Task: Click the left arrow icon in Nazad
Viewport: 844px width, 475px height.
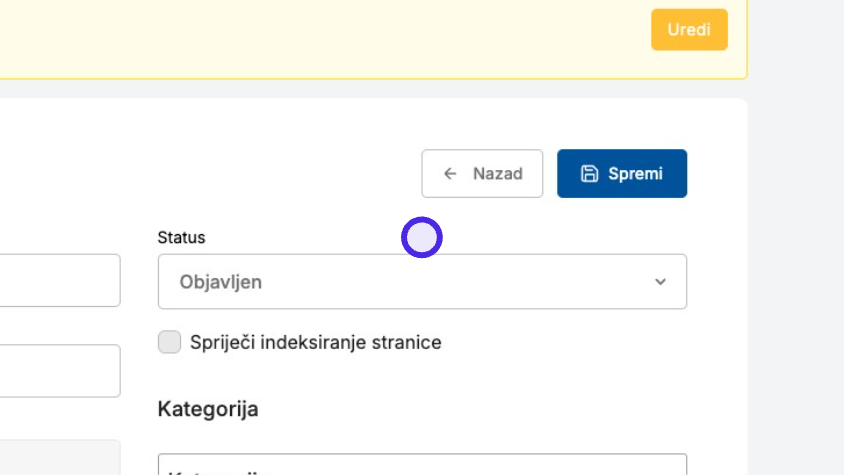Action: pos(450,173)
